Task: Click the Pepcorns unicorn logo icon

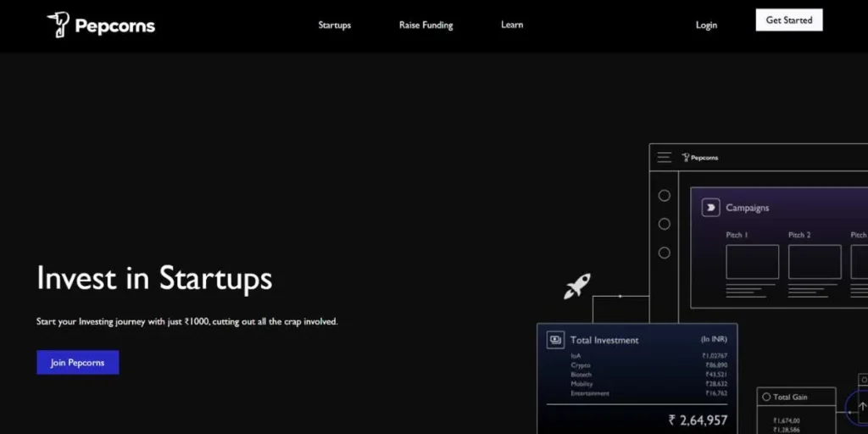Action: click(x=58, y=25)
